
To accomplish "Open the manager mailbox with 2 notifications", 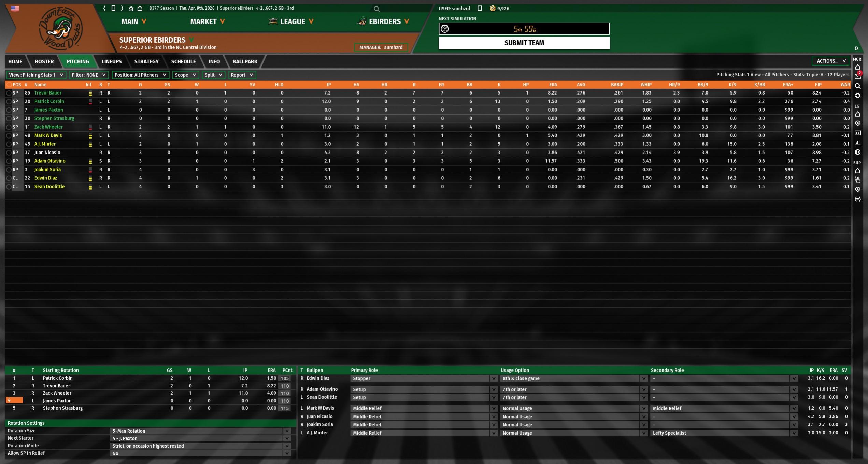I will (857, 76).
